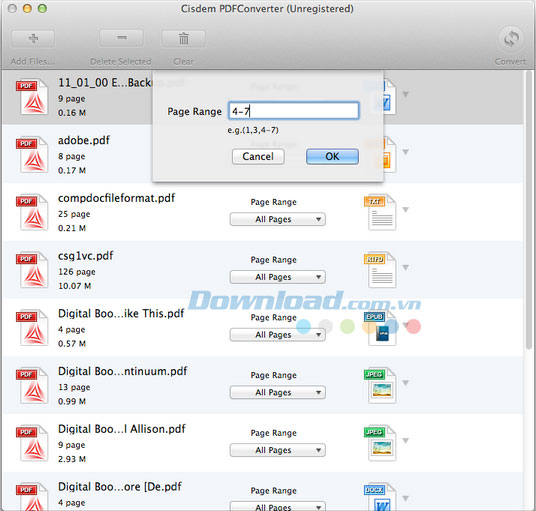Start conversion with the Convert icon

point(511,38)
